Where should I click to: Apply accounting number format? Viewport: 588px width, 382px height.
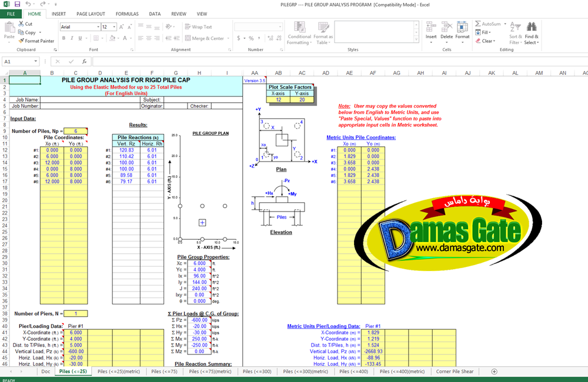coord(239,38)
